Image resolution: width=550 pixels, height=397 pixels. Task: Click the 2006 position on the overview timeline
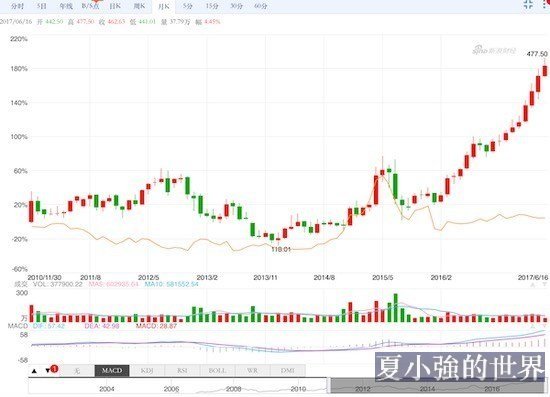tap(171, 389)
